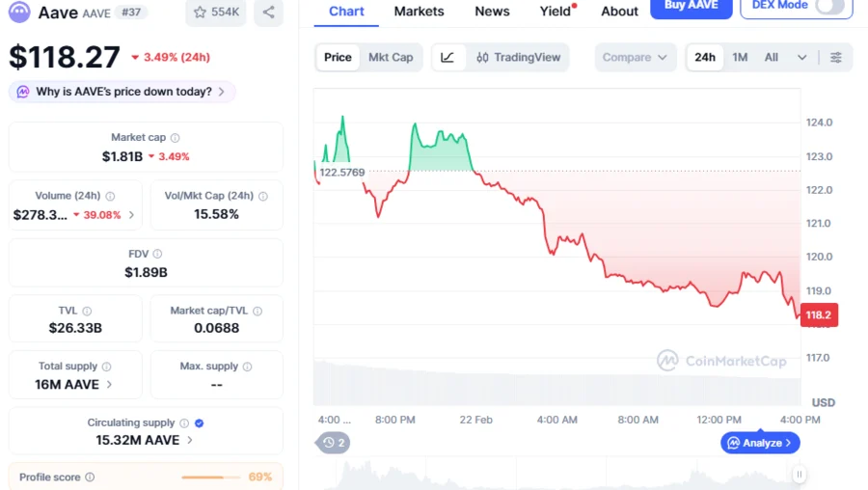The width and height of the screenshot is (868, 490).
Task: Click the Market cap info icon
Action: click(175, 138)
